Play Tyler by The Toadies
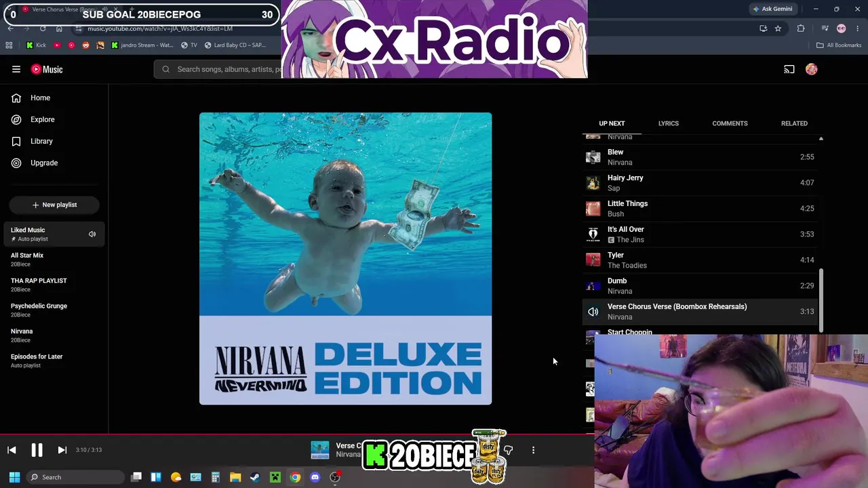Image resolution: width=868 pixels, height=488 pixels. (x=700, y=260)
